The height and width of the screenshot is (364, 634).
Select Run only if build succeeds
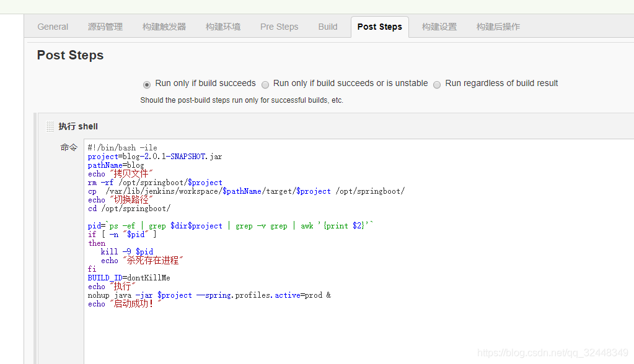[147, 84]
